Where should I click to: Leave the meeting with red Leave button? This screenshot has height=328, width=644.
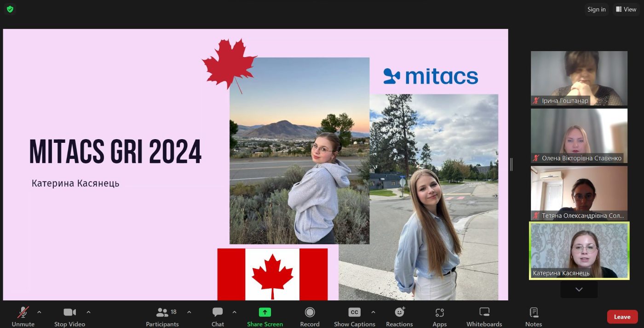pos(622,316)
